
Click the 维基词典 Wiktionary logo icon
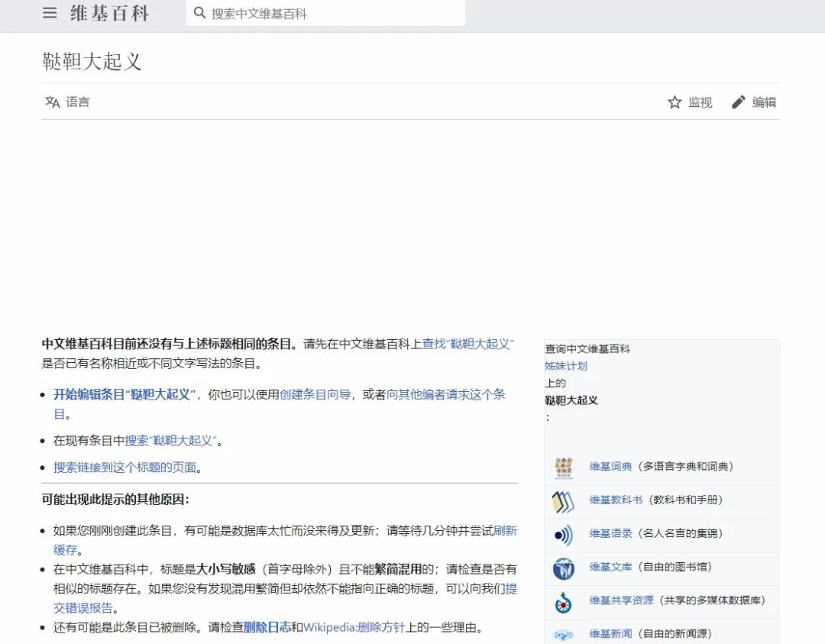point(563,468)
